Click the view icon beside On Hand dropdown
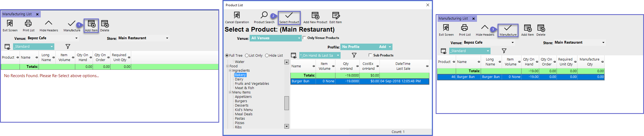The width and height of the screenshot is (644, 136). (x=294, y=55)
